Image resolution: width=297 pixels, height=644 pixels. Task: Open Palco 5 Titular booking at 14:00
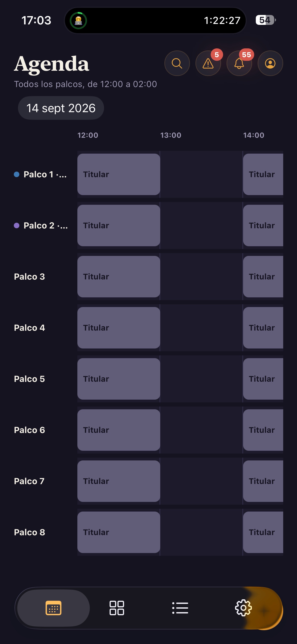[263, 379]
